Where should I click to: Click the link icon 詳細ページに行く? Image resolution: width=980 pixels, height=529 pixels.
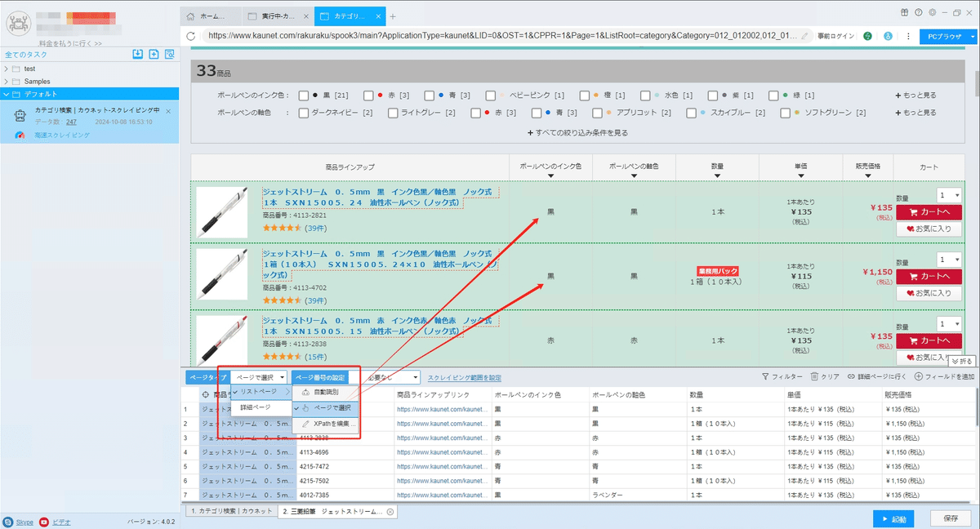[x=852, y=377]
